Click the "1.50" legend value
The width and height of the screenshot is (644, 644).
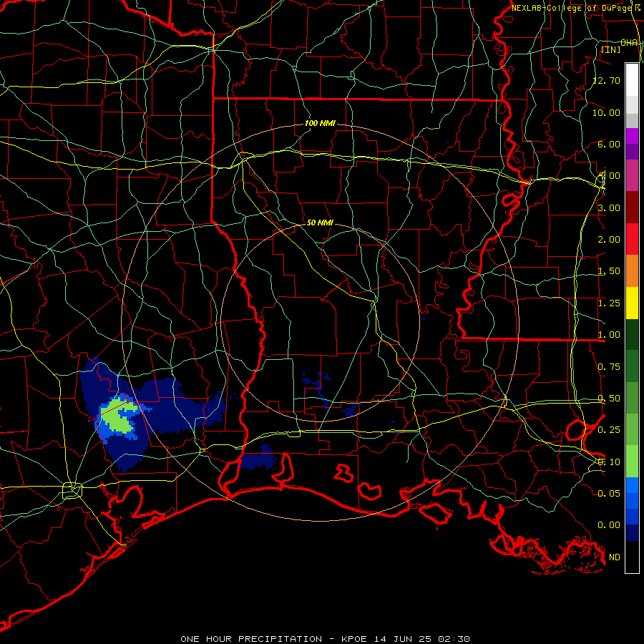(609, 271)
